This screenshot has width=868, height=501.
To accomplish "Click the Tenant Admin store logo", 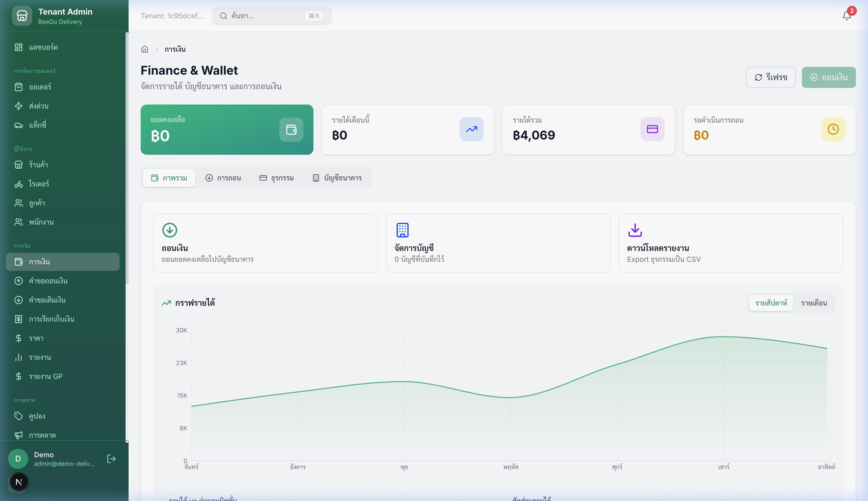I will coord(22,16).
